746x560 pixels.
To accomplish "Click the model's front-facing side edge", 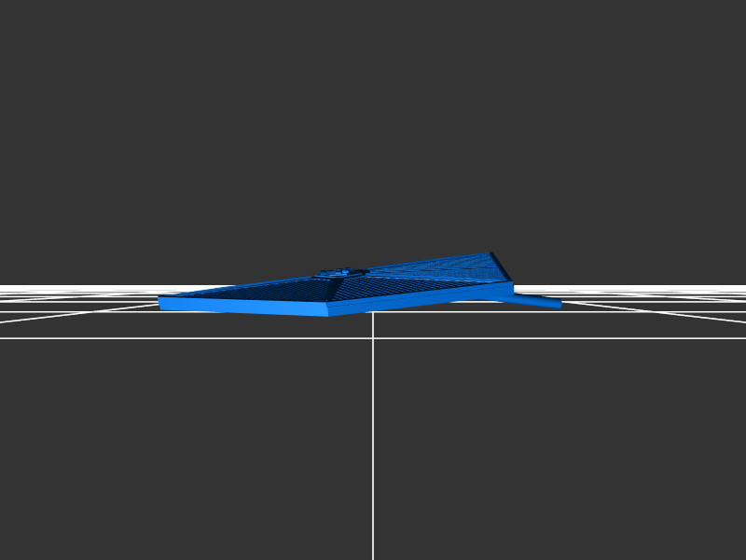I will (x=242, y=306).
